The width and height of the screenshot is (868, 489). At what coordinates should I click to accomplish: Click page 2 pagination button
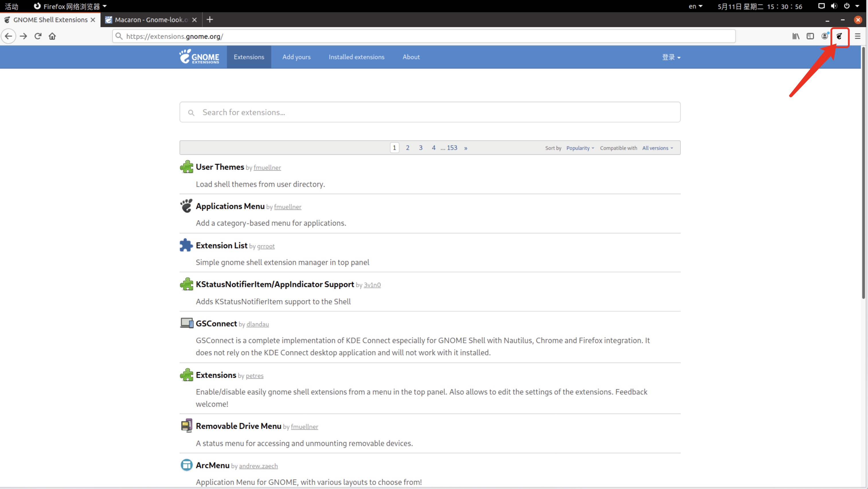click(x=408, y=147)
